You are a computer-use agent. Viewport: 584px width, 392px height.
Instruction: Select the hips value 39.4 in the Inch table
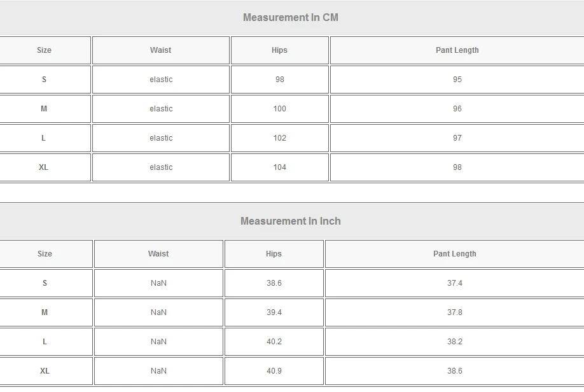[274, 312]
